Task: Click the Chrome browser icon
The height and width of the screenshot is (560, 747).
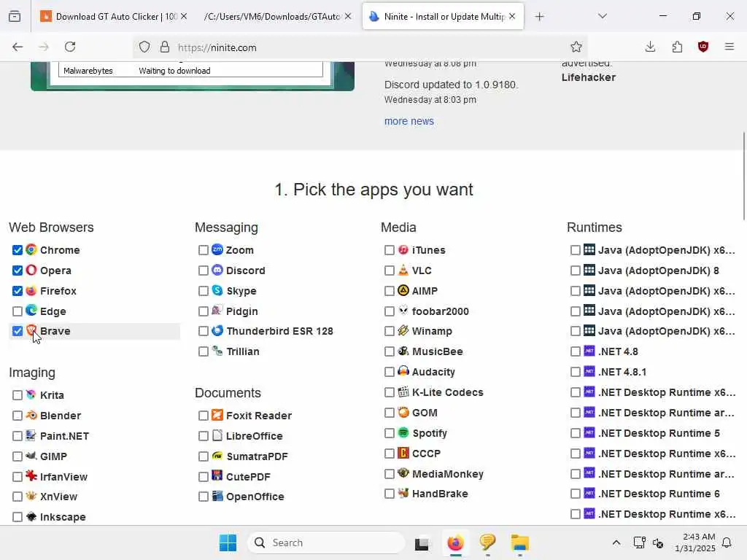Action: 31,249
